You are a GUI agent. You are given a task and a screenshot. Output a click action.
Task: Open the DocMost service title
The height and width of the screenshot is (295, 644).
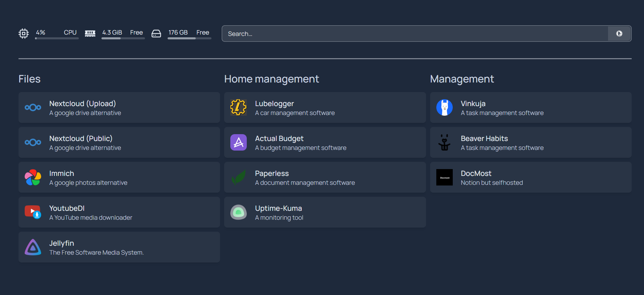pos(476,174)
